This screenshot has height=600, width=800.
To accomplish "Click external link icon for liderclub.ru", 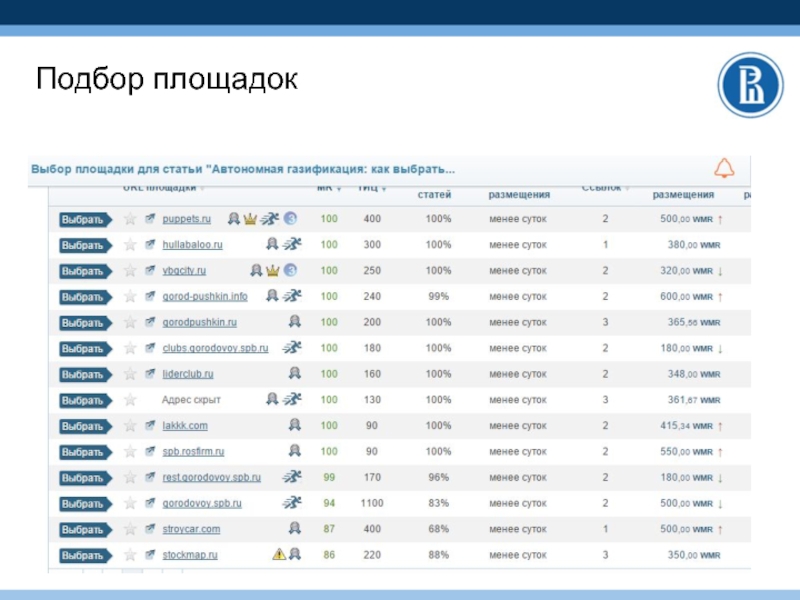I will coord(150,374).
